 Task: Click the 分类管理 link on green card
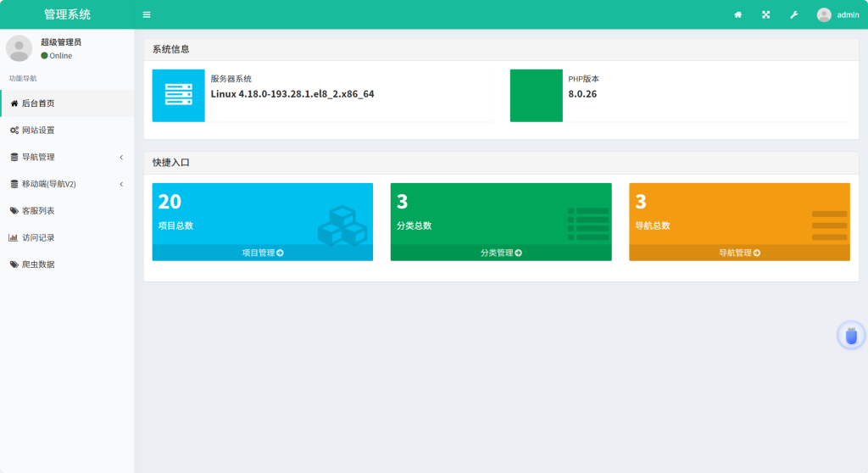coord(500,253)
